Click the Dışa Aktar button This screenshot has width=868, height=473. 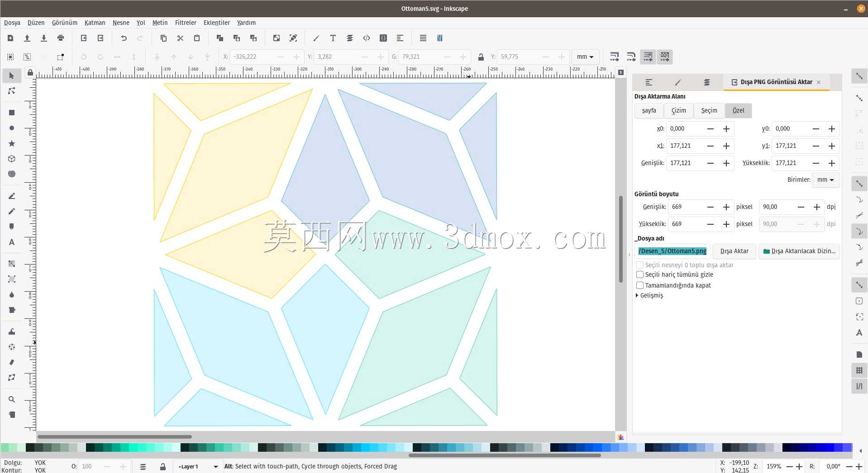[x=734, y=251]
